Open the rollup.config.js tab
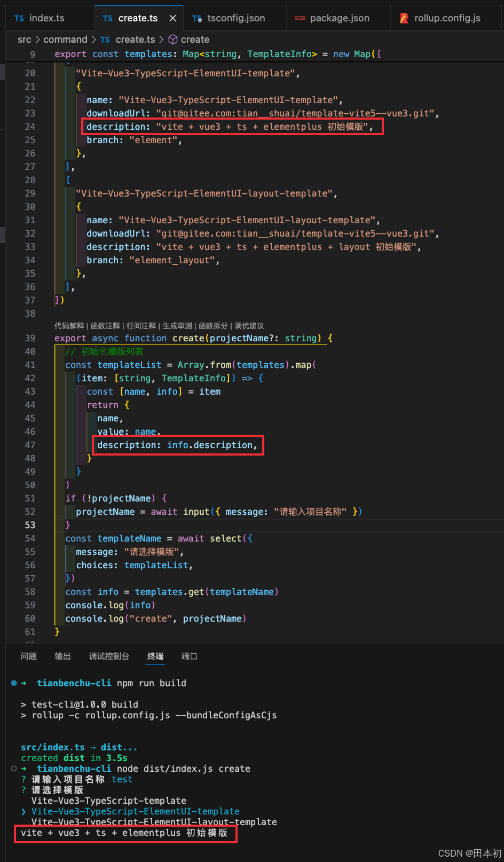Image resolution: width=504 pixels, height=862 pixels. [x=446, y=18]
